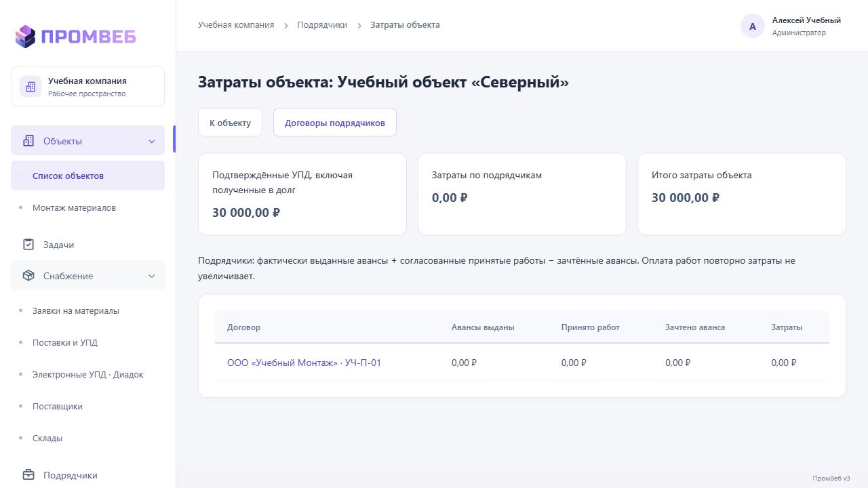Click the Учебная компания breadcrumb link
Image resolution: width=868 pixels, height=488 pixels.
coord(236,25)
